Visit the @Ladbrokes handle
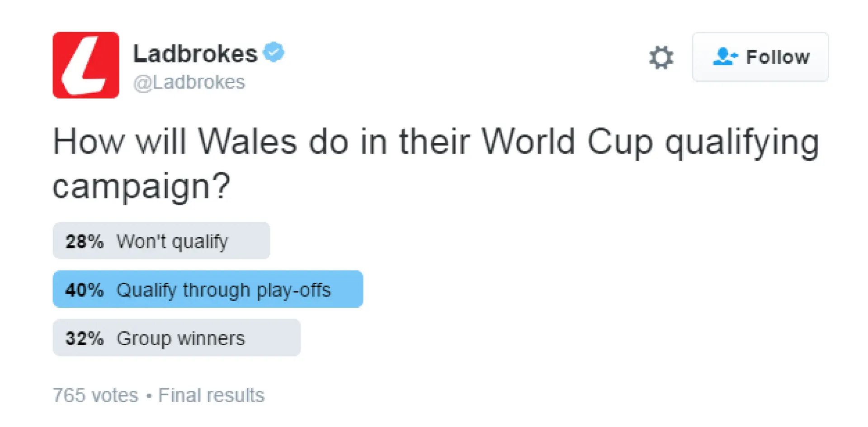The width and height of the screenshot is (868, 427). [x=189, y=83]
